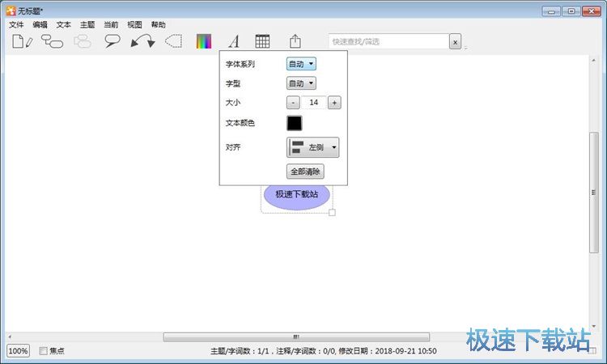Click the 快速查找/筛选 search field
The width and height of the screenshot is (607, 364).
point(388,41)
